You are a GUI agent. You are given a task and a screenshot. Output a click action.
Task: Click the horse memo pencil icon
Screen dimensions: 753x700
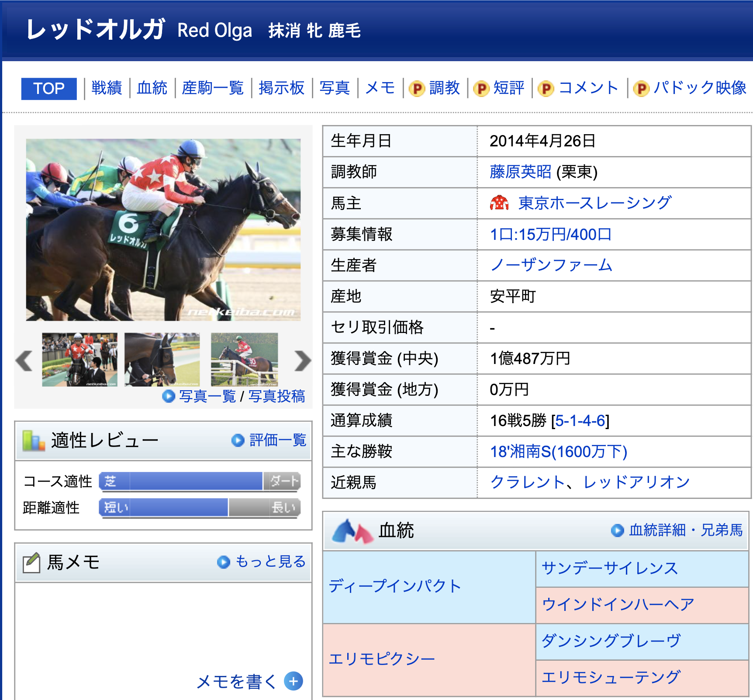(x=31, y=562)
